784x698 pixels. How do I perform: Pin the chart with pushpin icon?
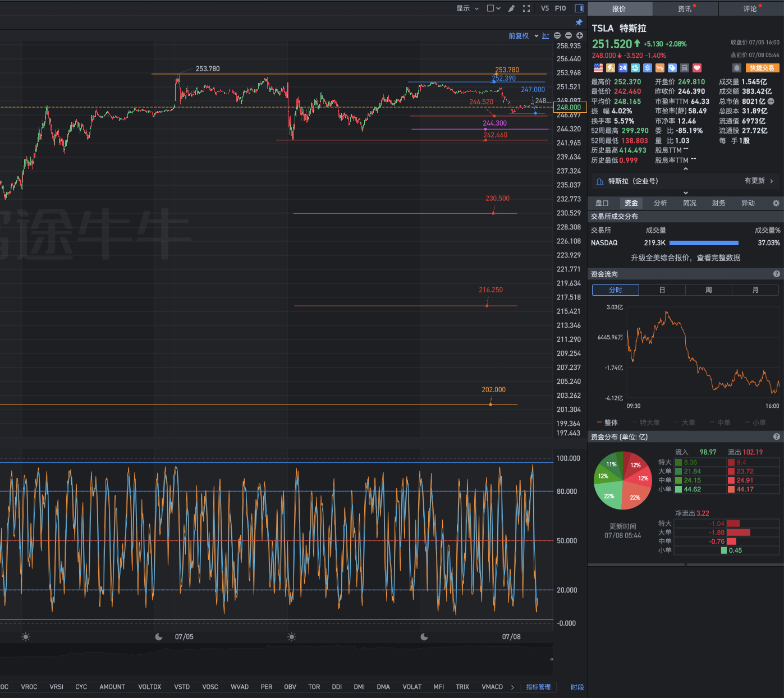[579, 22]
